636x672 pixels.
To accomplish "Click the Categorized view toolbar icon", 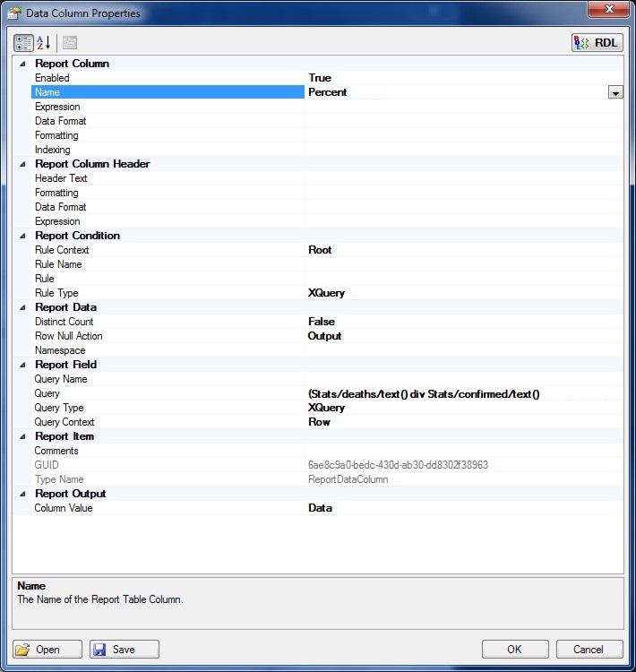I will 23,43.
